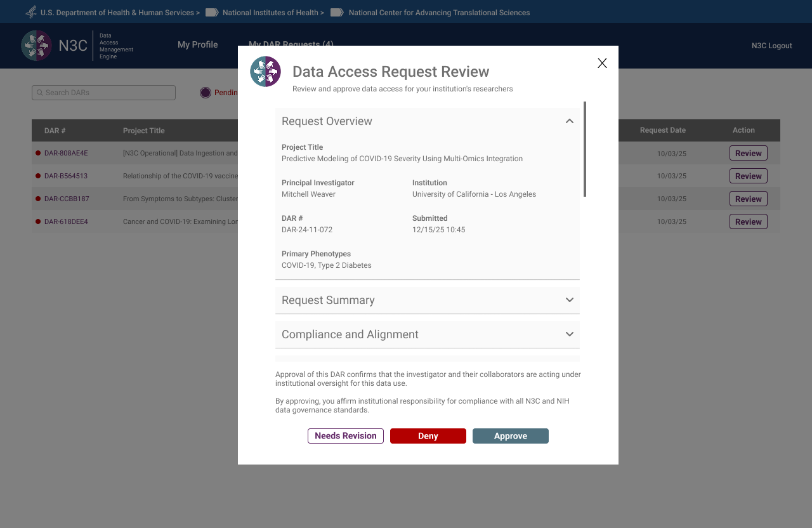Expand the Request Summary section
This screenshot has width=812, height=528.
coord(569,300)
